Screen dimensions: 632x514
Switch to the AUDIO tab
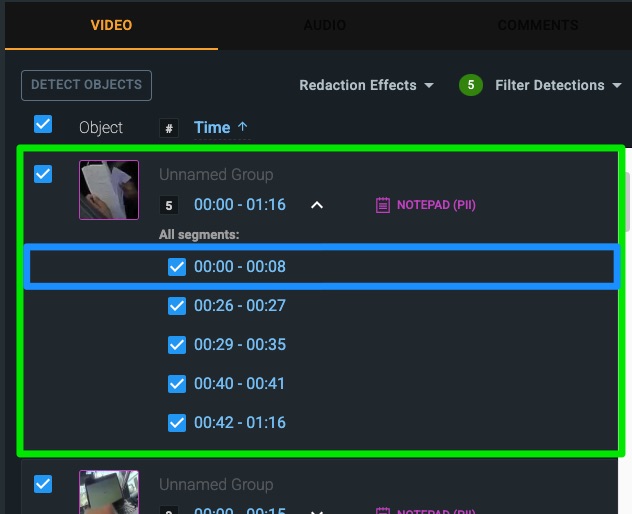324,25
